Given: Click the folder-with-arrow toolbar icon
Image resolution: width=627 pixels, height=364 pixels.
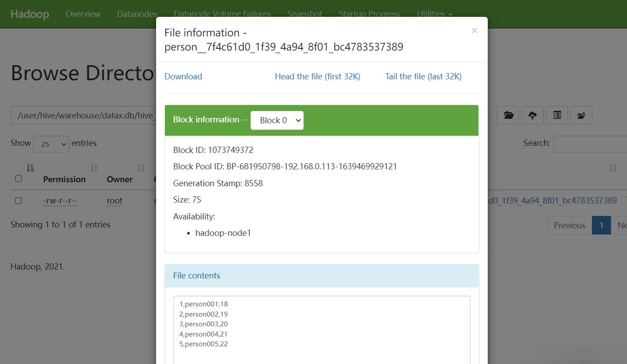Looking at the screenshot, I should pyautogui.click(x=581, y=115).
